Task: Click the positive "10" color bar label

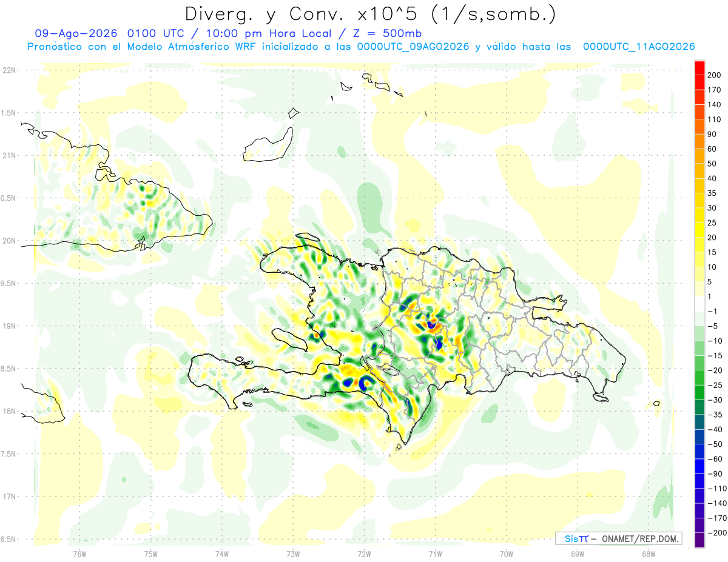Action: tap(712, 267)
